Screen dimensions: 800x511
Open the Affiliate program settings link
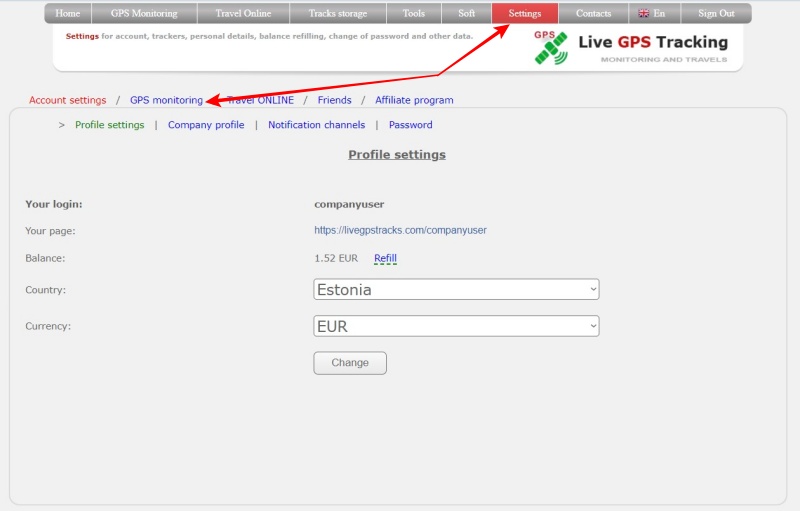point(414,100)
